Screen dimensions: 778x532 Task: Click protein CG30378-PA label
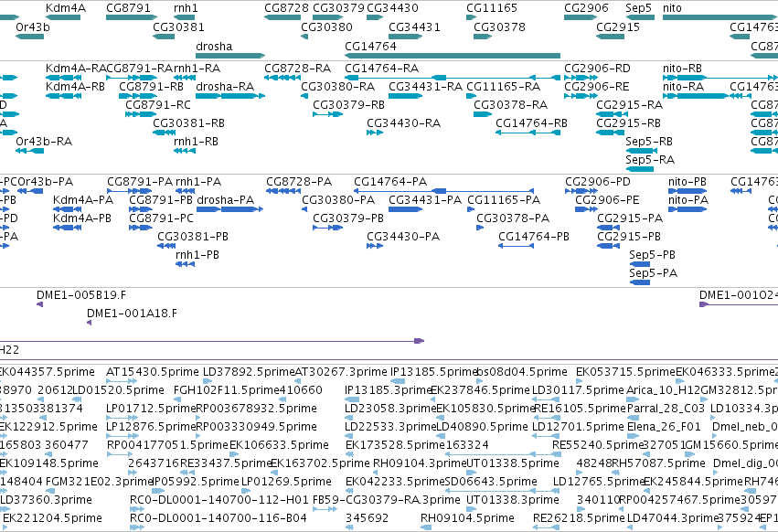pyautogui.click(x=513, y=218)
